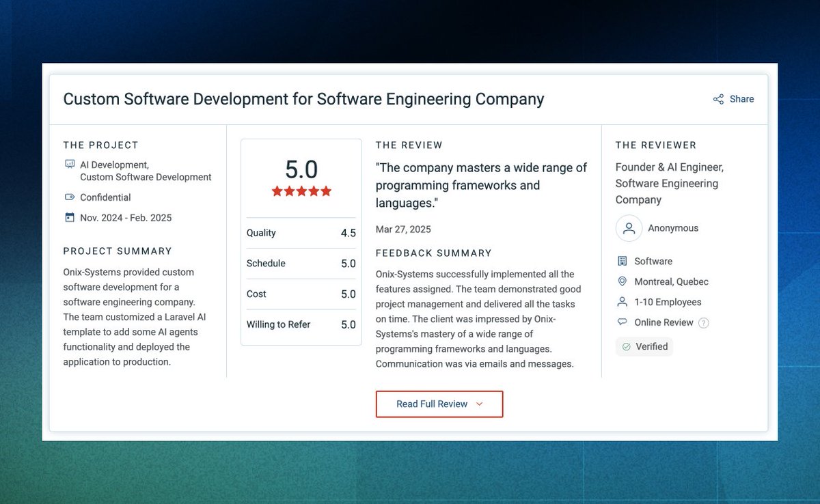
Task: Click the Verified badge
Action: tap(644, 347)
